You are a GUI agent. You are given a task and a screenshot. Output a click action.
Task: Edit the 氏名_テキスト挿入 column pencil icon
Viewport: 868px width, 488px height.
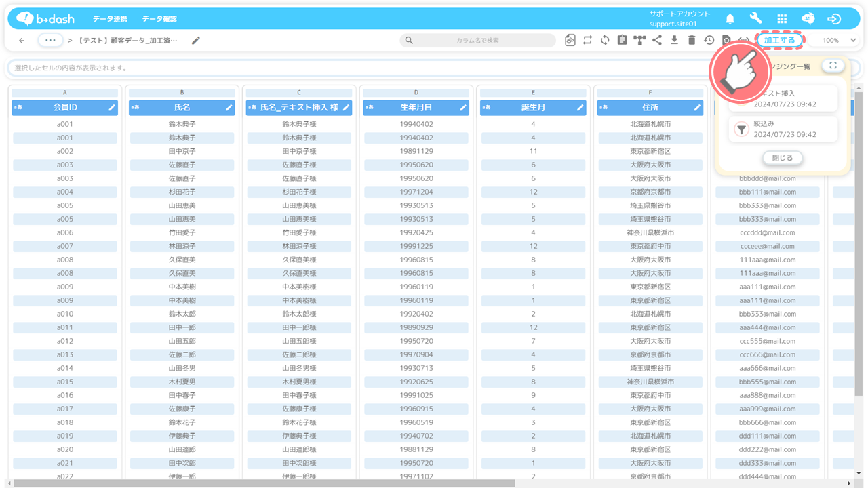click(346, 107)
